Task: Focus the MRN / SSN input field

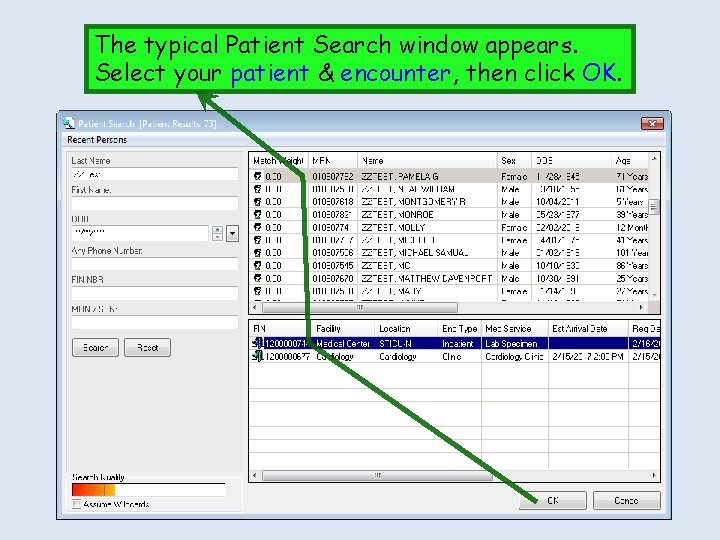Action: (x=155, y=322)
